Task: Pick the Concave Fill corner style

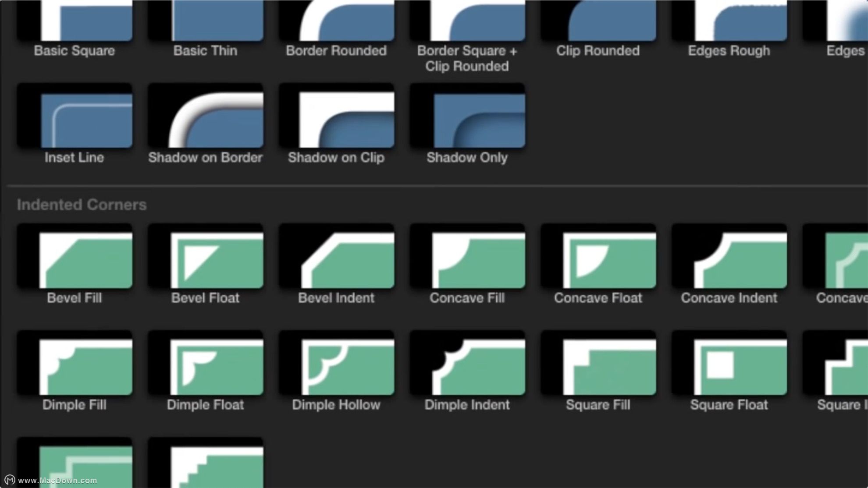Action: click(x=467, y=258)
